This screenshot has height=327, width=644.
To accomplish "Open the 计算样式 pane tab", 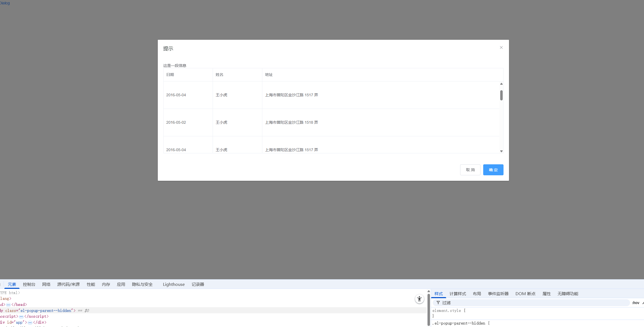I will pyautogui.click(x=458, y=294).
